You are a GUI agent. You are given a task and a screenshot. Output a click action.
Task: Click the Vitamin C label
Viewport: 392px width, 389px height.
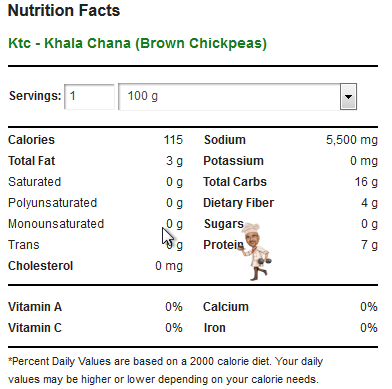coord(35,328)
